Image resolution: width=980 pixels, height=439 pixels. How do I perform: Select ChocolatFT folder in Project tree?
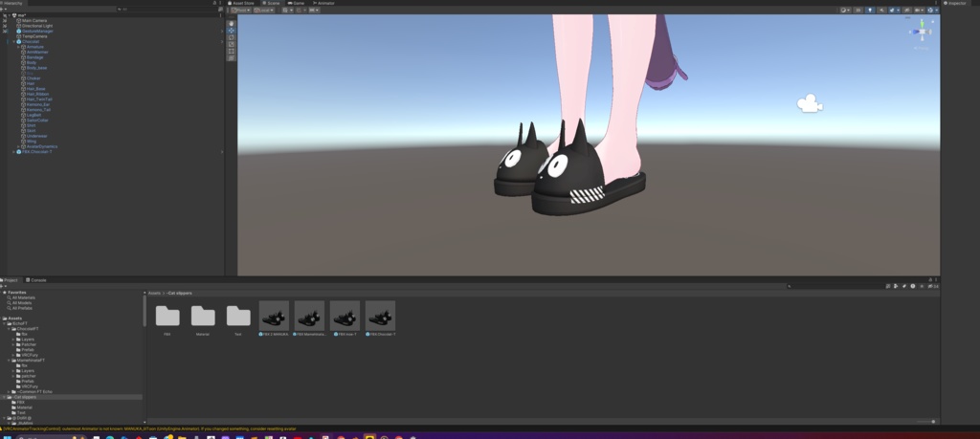[28, 329]
